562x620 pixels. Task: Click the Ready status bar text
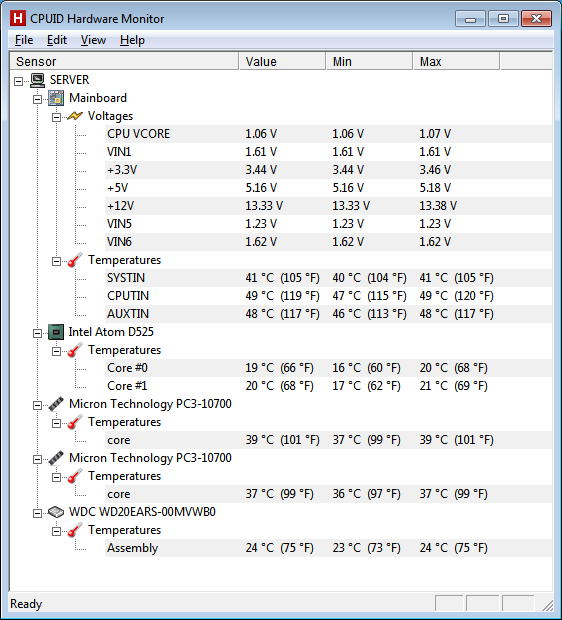point(26,604)
